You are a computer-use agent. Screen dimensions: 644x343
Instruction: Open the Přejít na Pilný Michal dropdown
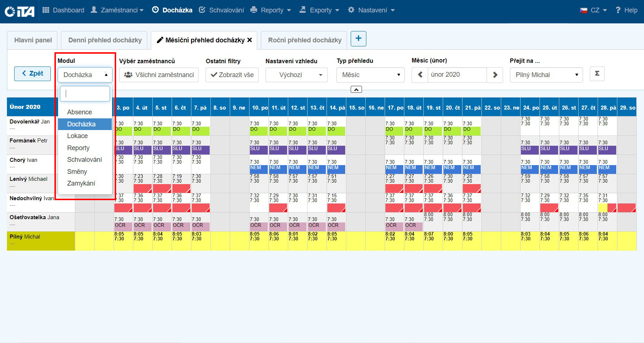coord(546,75)
